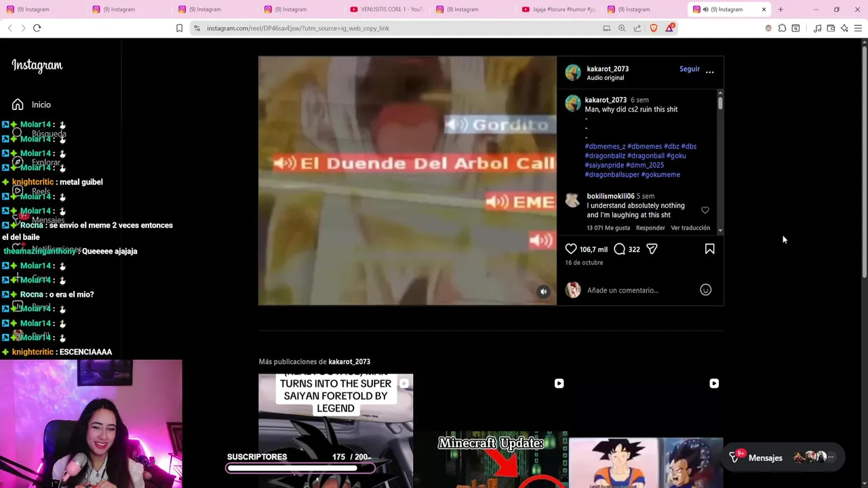Open the sidebar search panel icon
This screenshot has width=868, height=488.
point(795,28)
